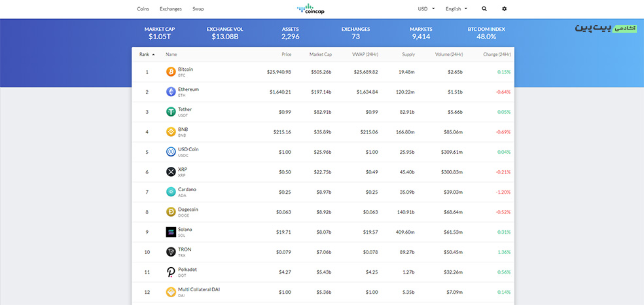Sort by Supply column header
Image resolution: width=644 pixels, height=305 pixels.
tap(408, 54)
